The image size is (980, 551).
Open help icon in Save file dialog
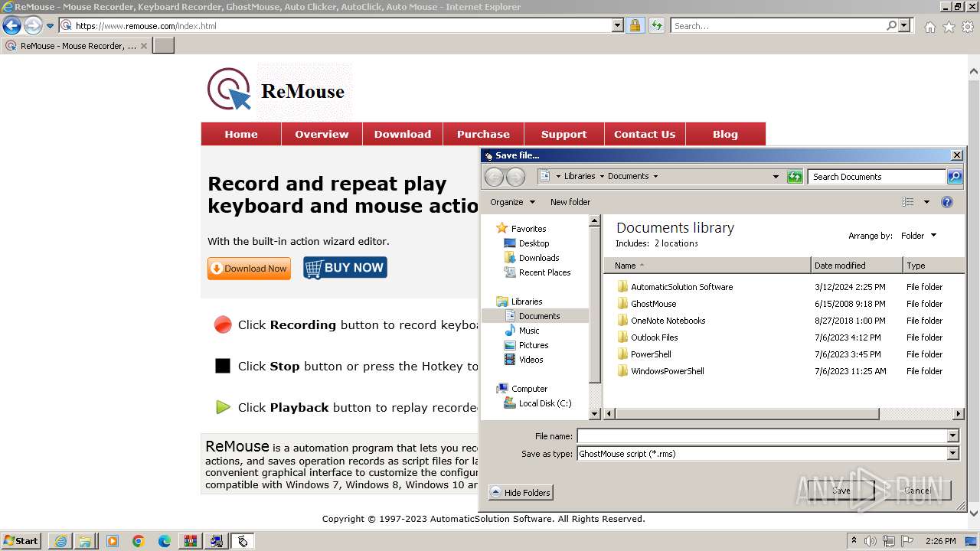pyautogui.click(x=947, y=202)
